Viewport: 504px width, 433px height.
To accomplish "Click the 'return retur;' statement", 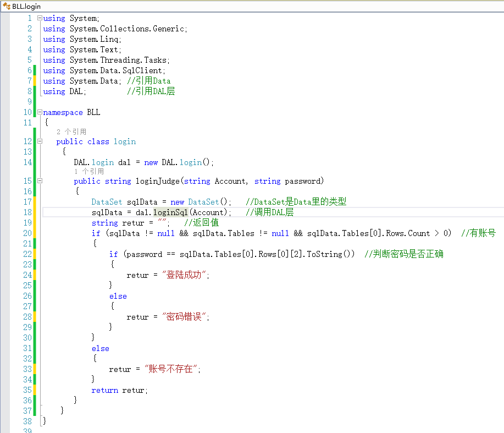I will coord(119,390).
